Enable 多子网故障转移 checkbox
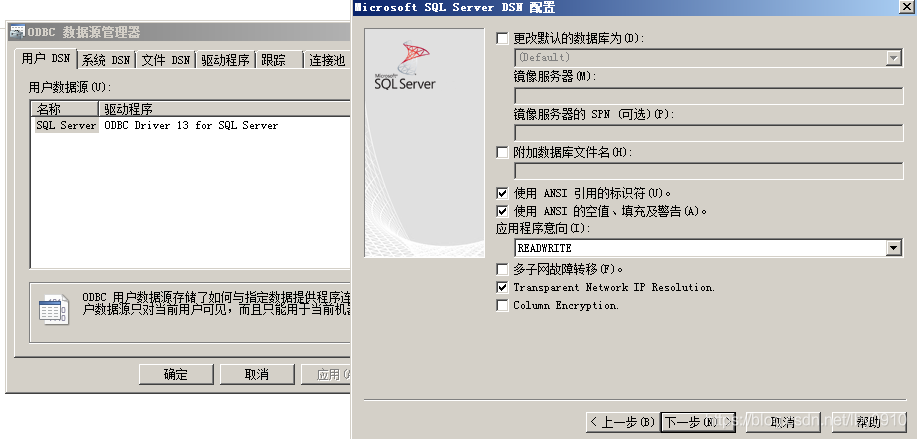 tap(502, 269)
